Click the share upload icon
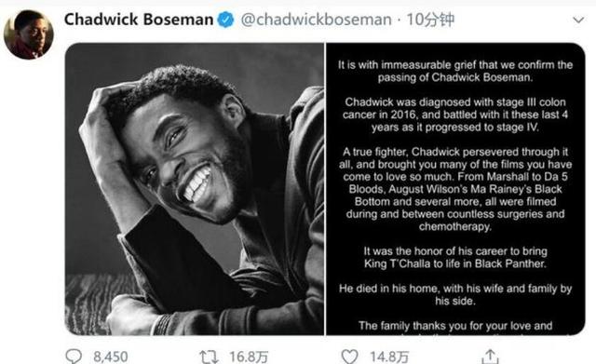The image size is (596, 364). 490,357
